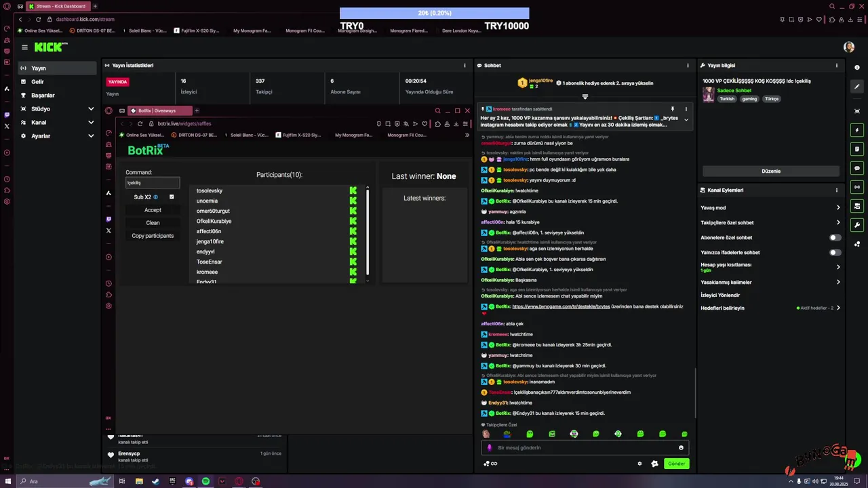Open emoji picker in chat input
Image resolution: width=868 pixels, height=488 pixels.
[x=681, y=447]
